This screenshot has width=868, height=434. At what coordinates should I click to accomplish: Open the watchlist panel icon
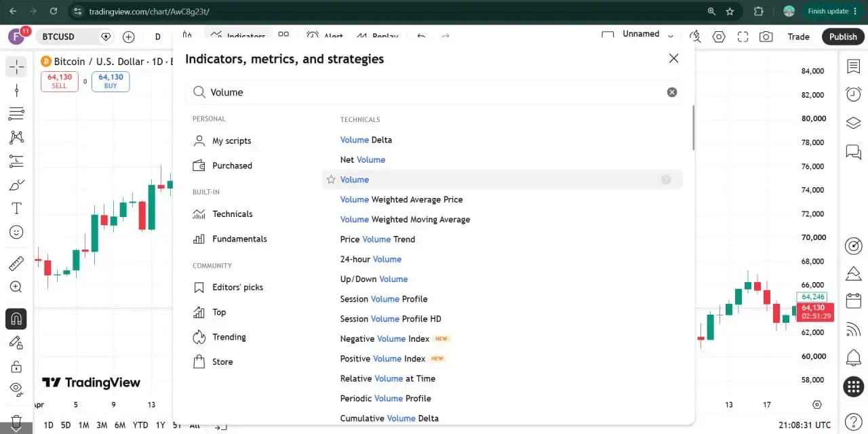pos(853,66)
